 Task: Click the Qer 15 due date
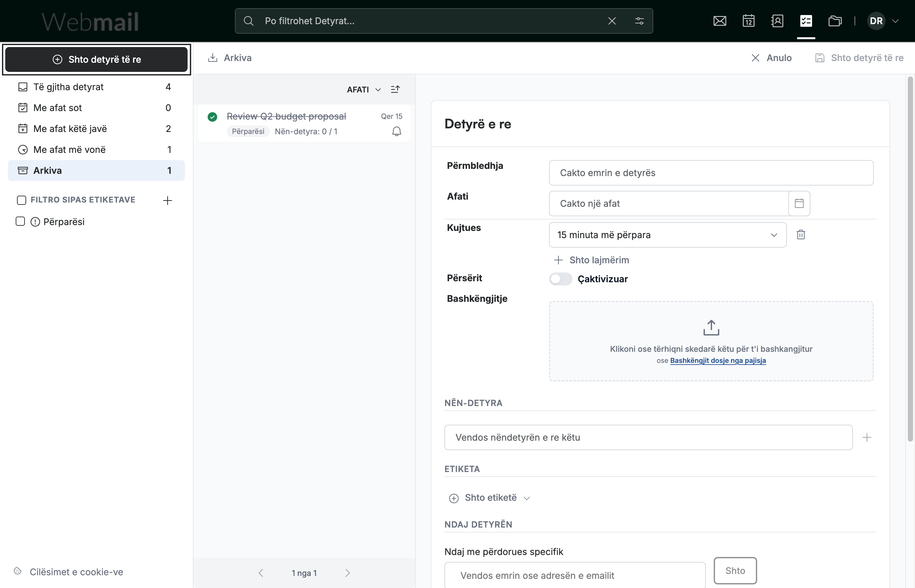click(391, 116)
